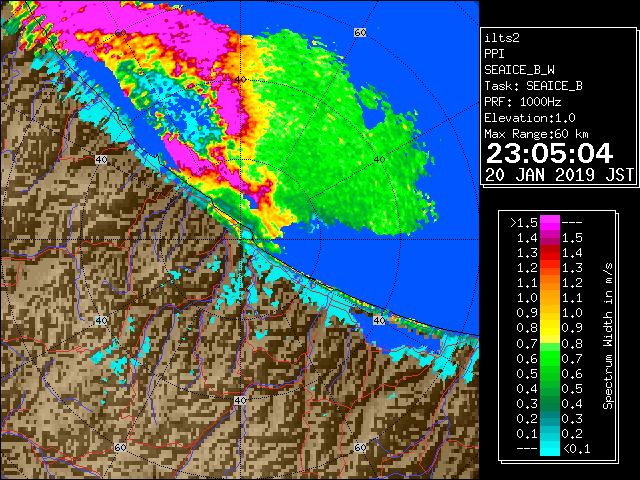Select the Elevation:1.0 entry

(x=529, y=118)
